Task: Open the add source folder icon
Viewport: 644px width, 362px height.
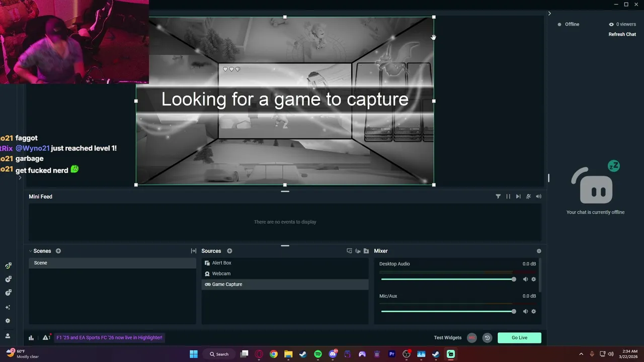Action: click(366, 251)
